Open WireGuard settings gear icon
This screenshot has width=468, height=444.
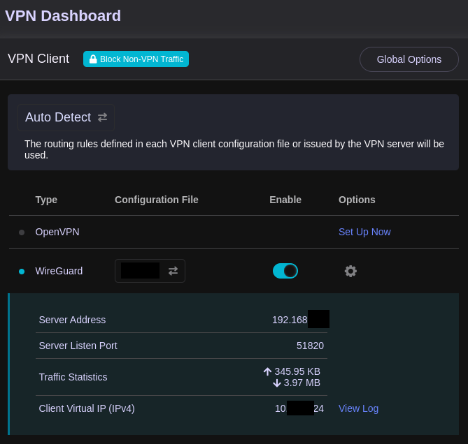click(350, 271)
